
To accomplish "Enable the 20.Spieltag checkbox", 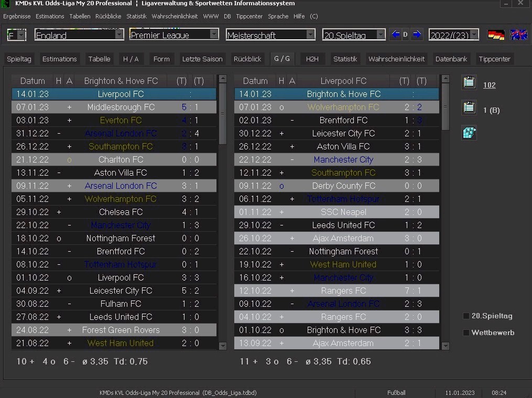I will 466,316.
